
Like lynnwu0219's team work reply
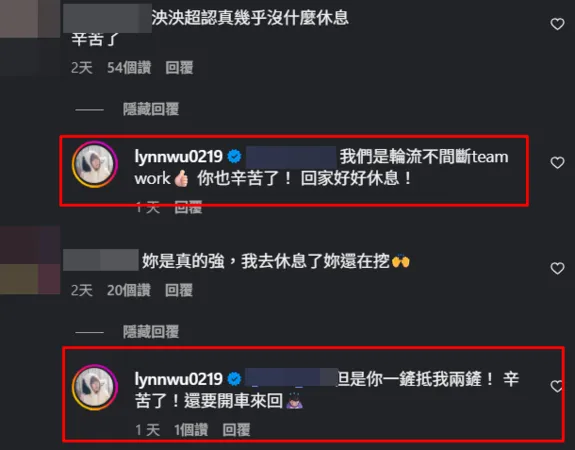coord(557,162)
